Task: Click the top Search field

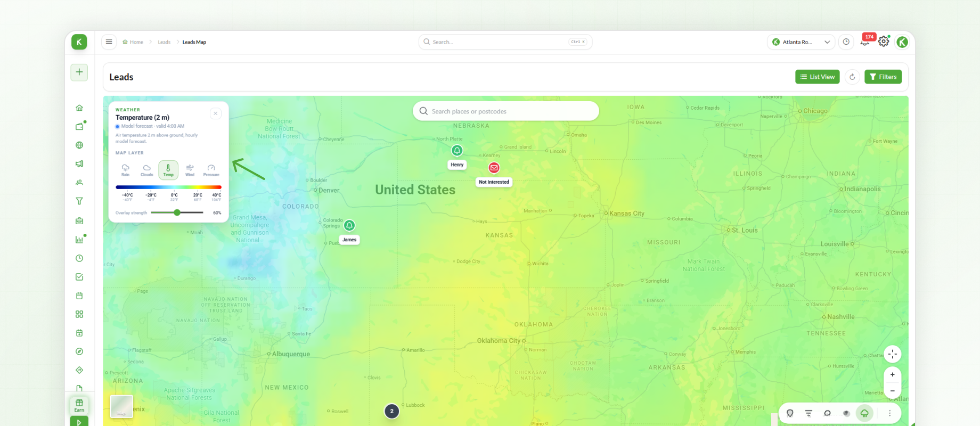Action: (505, 42)
